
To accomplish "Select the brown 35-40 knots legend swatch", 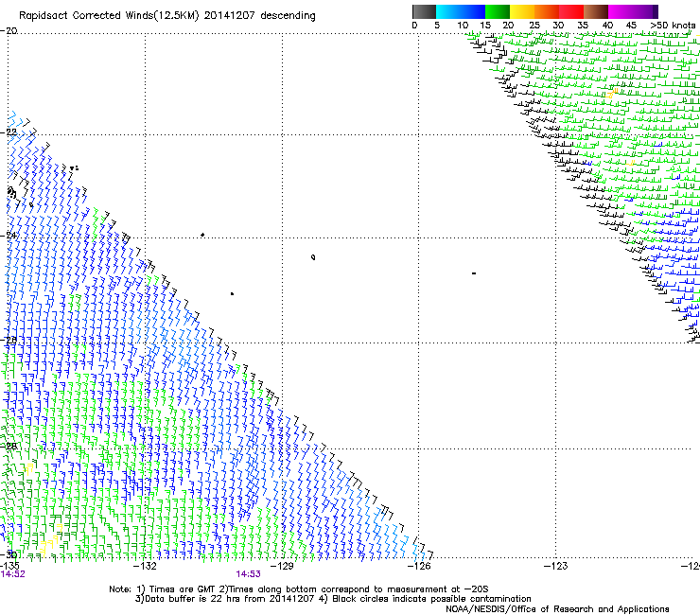I will click(x=596, y=11).
